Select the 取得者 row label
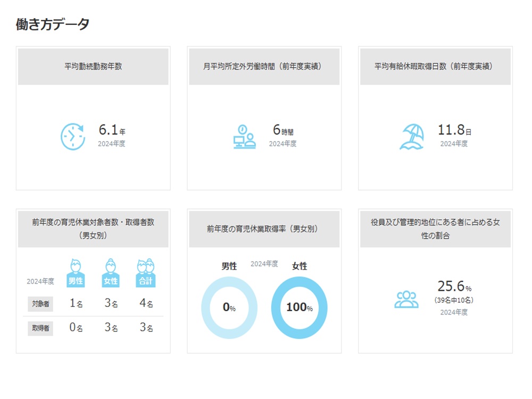 click(x=40, y=328)
